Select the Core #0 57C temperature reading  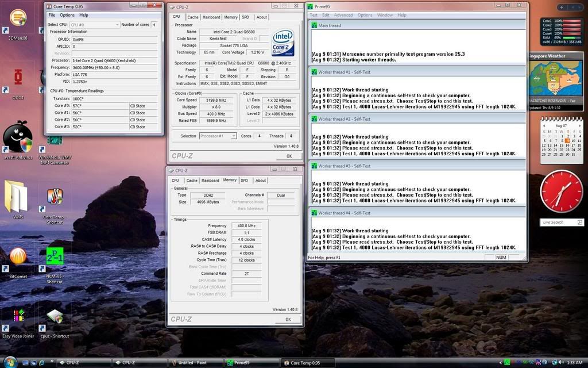100,106
